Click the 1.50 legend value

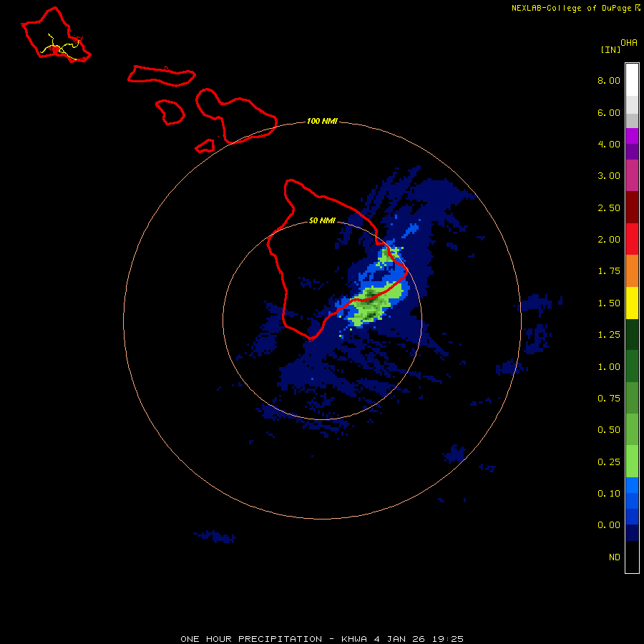click(609, 303)
